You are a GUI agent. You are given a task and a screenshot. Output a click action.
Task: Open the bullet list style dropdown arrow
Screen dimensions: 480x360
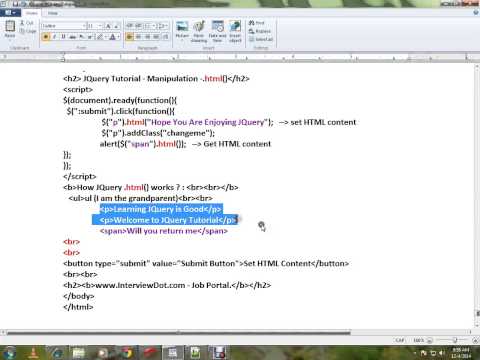pos(154,26)
